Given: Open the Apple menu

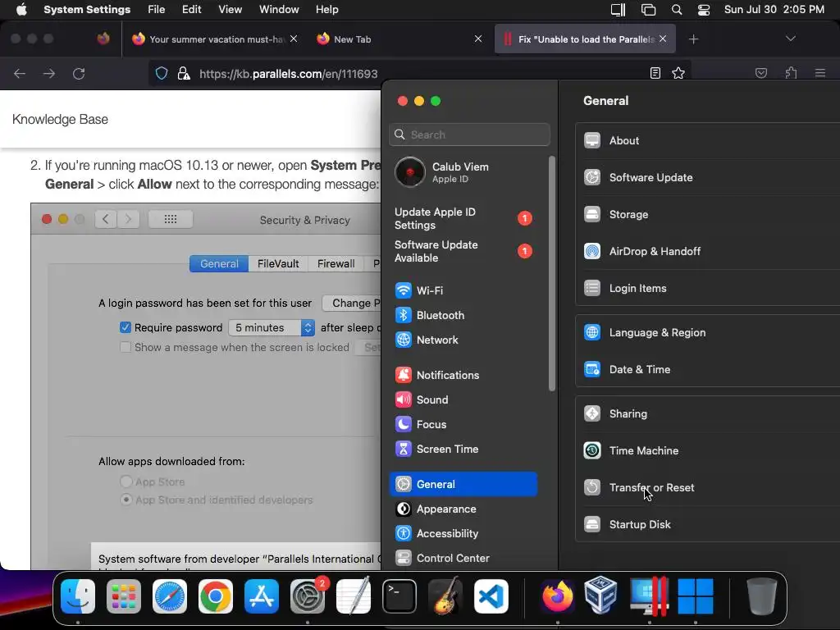Looking at the screenshot, I should (x=21, y=10).
